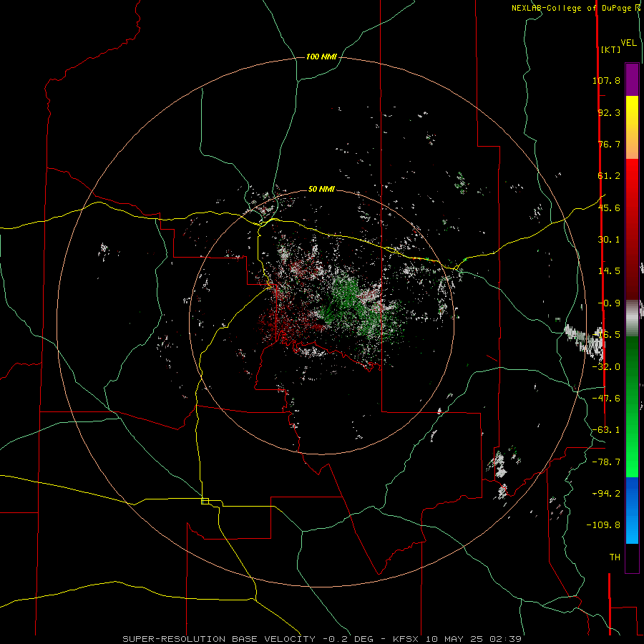Pick the blue segment of the color bar

click(632, 510)
